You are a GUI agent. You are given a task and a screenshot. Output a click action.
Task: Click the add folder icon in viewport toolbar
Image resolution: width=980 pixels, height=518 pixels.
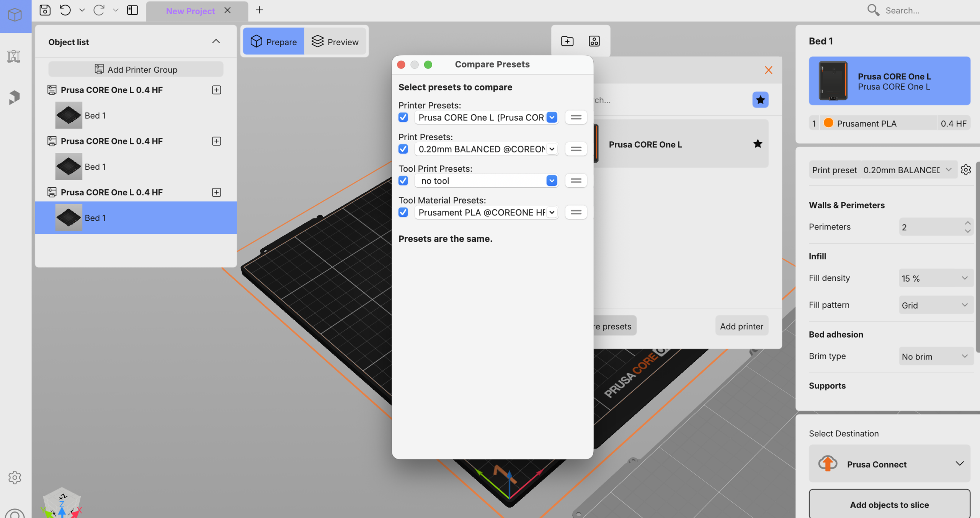[x=567, y=41]
